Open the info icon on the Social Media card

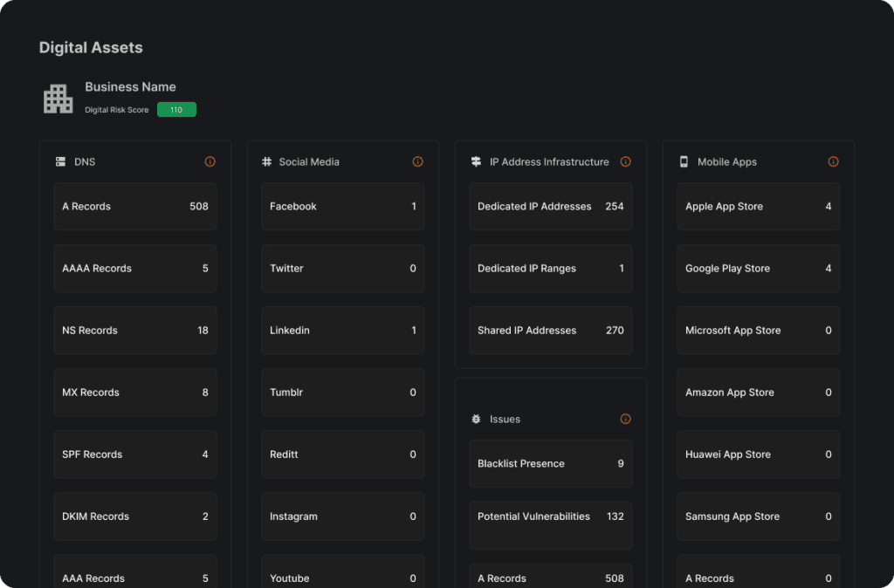click(417, 161)
